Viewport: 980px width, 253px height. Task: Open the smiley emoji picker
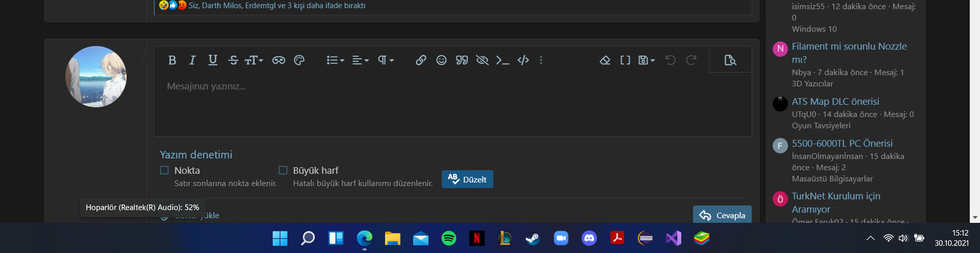(441, 60)
